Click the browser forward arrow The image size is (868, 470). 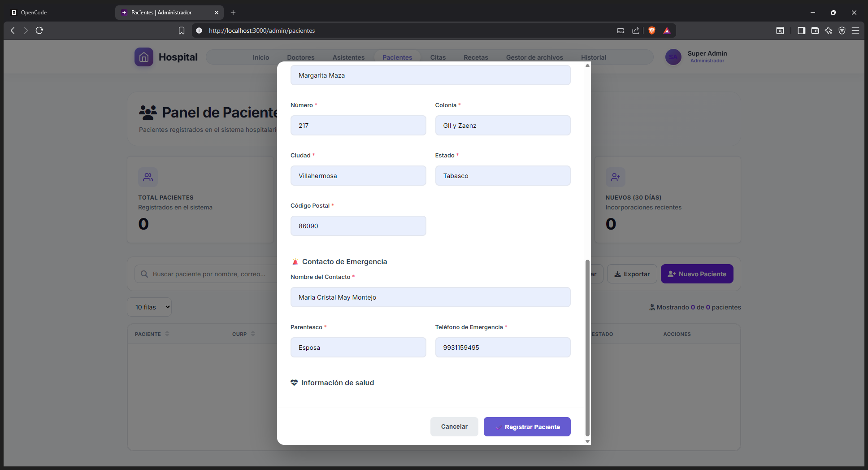point(26,30)
